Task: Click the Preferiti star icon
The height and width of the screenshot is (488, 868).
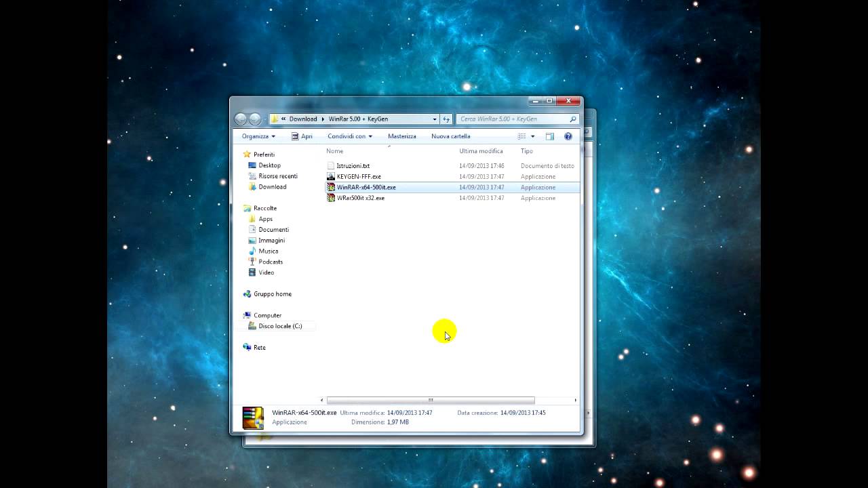Action: point(248,155)
